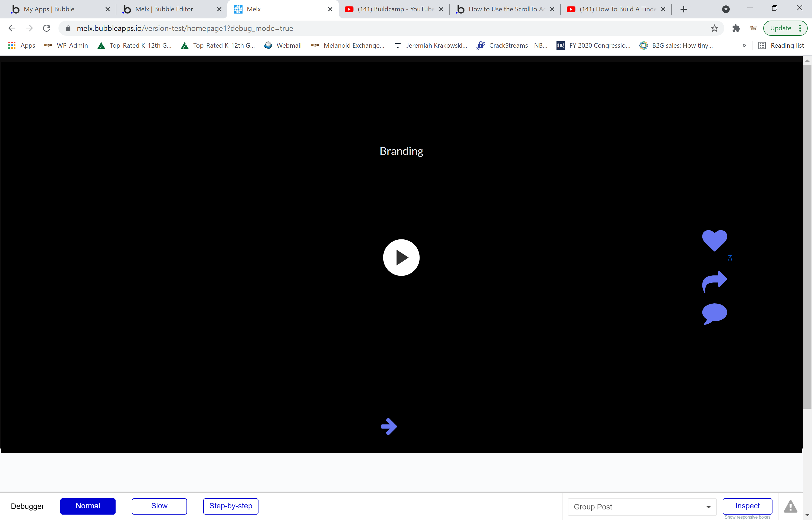Click the Inspect button
This screenshot has height=520, width=812.
point(747,506)
